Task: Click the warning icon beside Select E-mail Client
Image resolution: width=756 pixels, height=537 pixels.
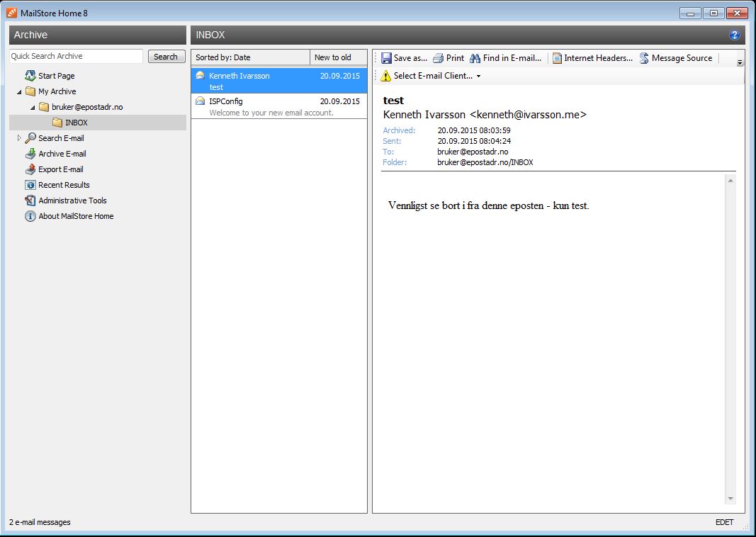Action: point(385,76)
